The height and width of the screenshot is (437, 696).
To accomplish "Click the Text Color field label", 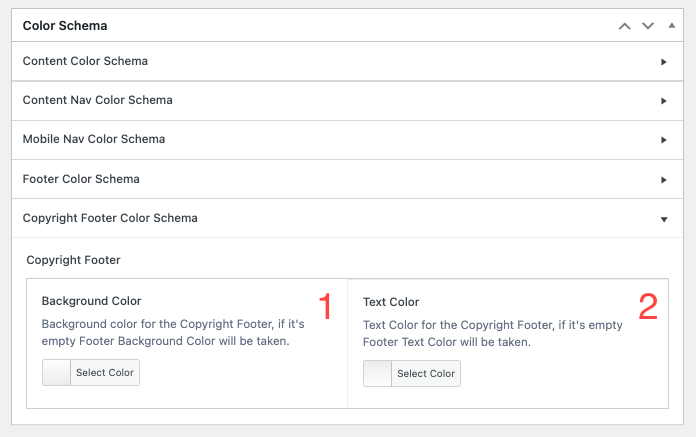I will click(x=391, y=302).
